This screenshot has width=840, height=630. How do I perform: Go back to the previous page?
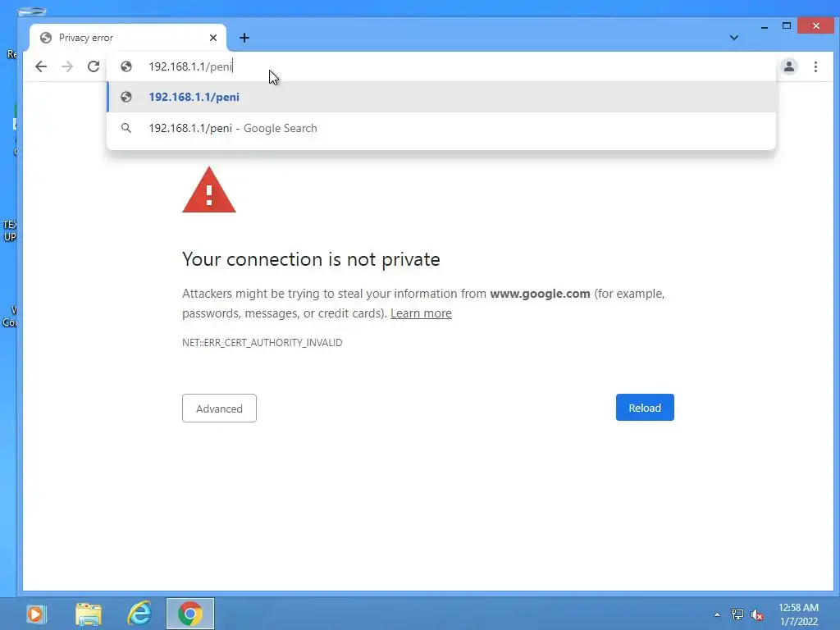point(41,66)
